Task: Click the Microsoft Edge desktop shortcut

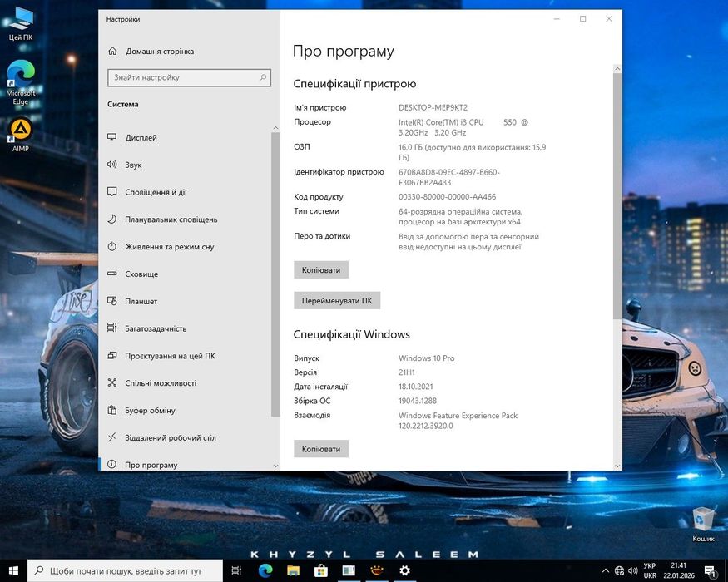Action: pos(21,82)
